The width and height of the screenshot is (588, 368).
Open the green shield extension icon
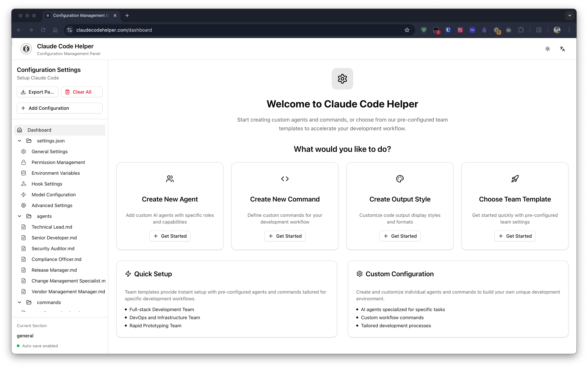tap(424, 30)
